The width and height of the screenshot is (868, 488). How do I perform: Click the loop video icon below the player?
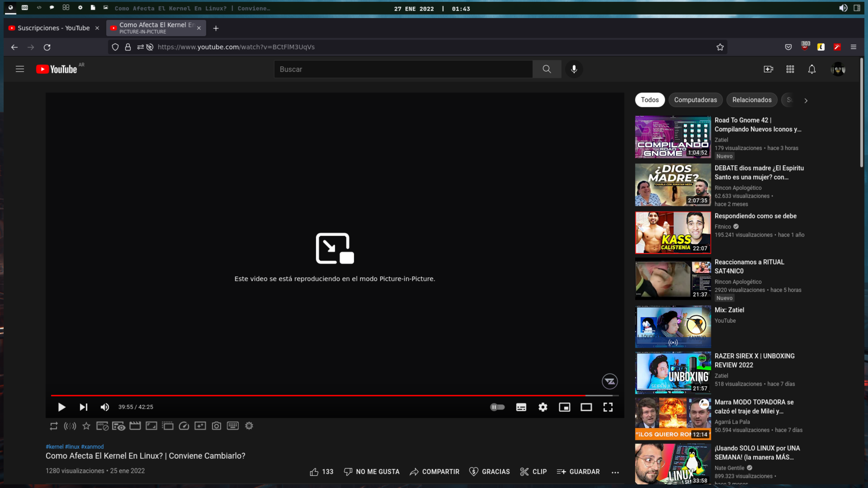[x=54, y=426]
